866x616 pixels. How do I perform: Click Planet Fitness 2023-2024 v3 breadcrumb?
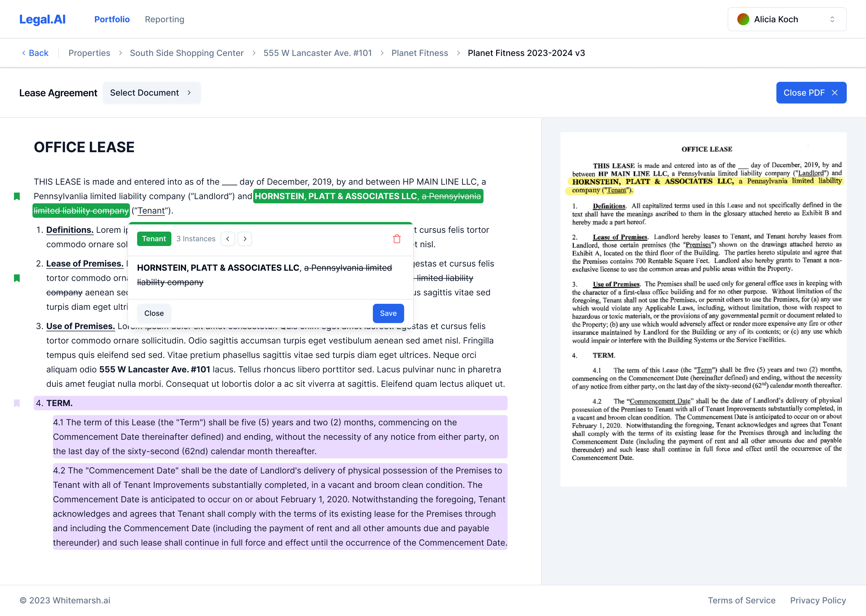[x=526, y=53]
